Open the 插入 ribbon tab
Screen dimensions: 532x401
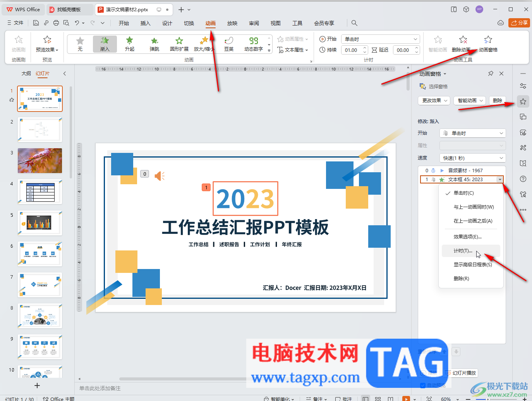pos(145,23)
